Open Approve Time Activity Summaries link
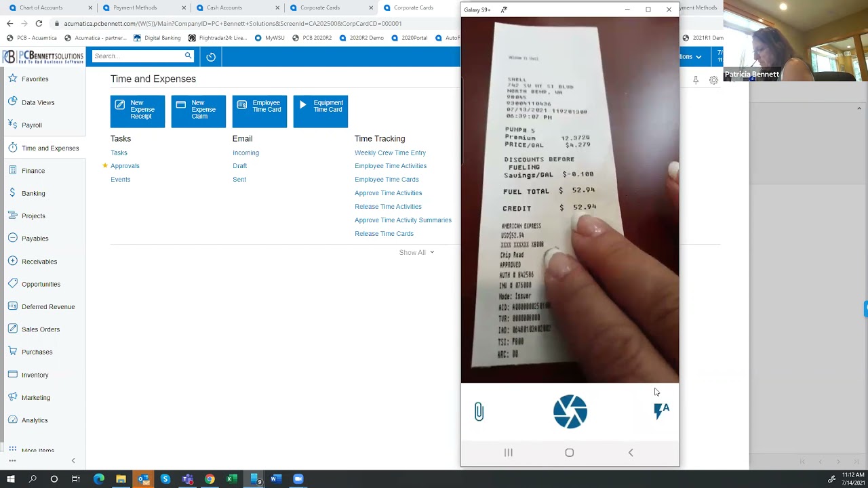 403,220
